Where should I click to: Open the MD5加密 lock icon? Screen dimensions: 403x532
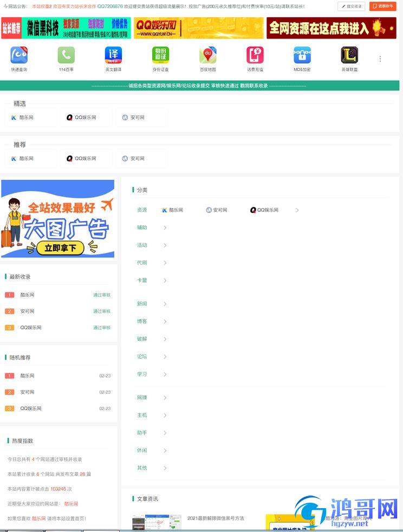[302, 55]
